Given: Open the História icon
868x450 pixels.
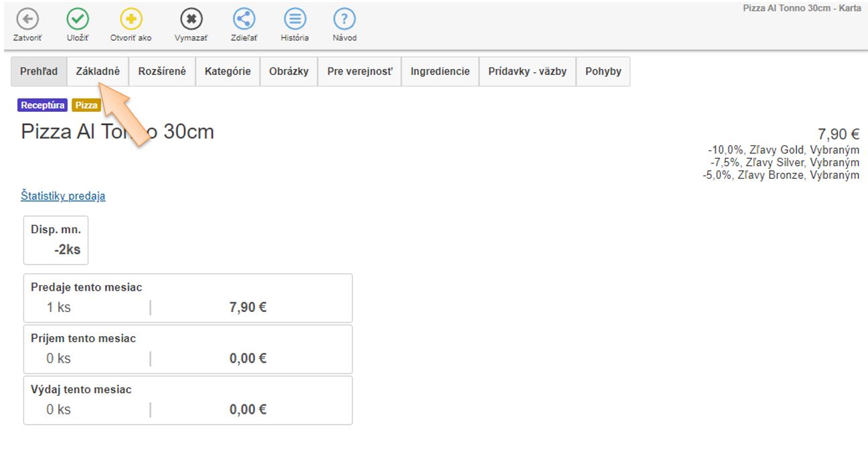Looking at the screenshot, I should tap(294, 20).
